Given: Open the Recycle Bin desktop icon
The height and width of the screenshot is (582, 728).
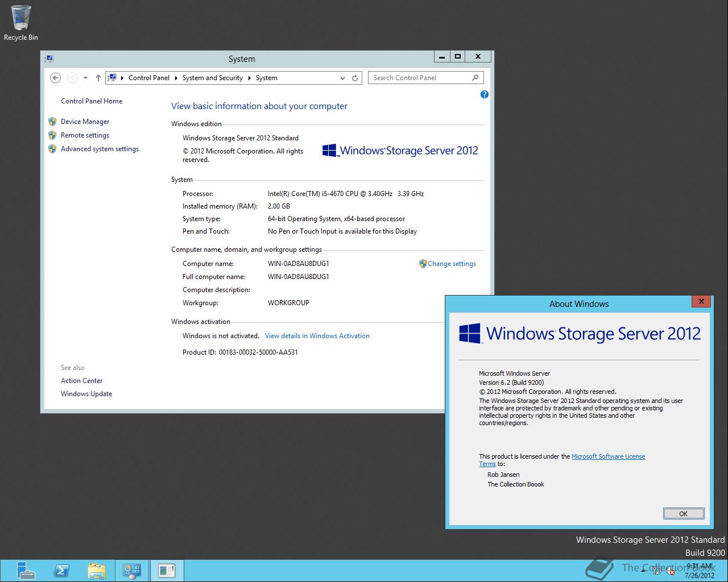Looking at the screenshot, I should coord(21,23).
